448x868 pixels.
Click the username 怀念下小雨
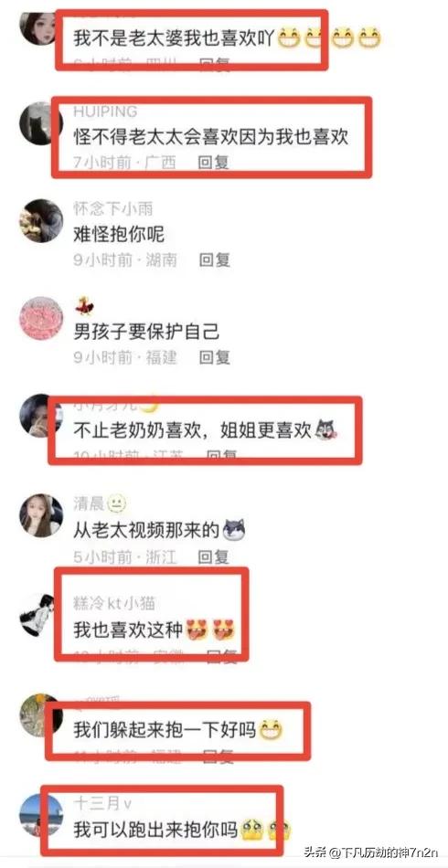tap(113, 209)
